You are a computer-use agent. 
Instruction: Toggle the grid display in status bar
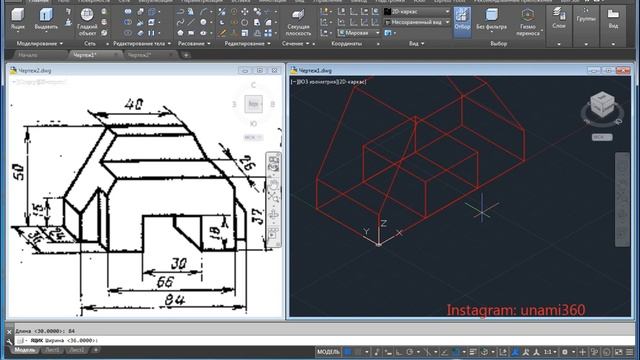(347, 351)
